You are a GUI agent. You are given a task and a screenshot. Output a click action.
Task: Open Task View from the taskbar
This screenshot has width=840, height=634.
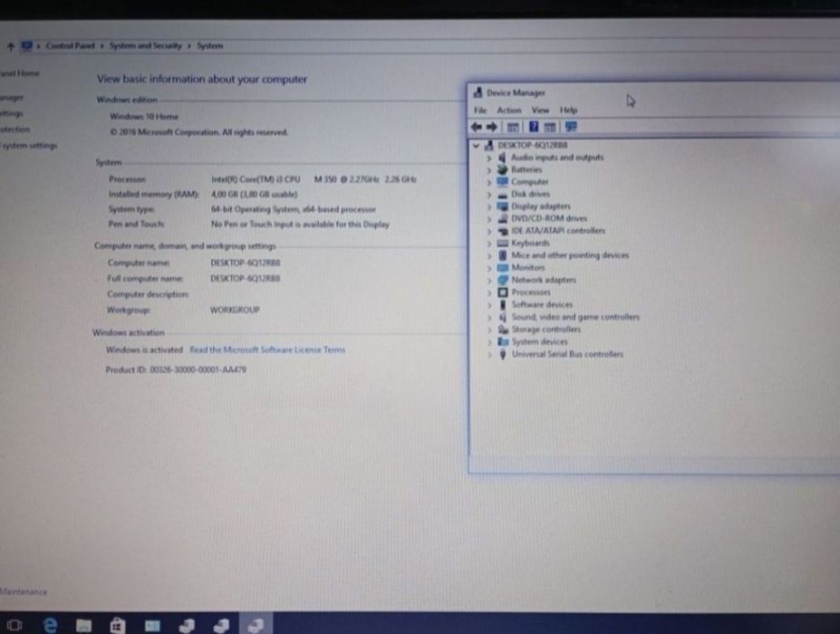[14, 625]
